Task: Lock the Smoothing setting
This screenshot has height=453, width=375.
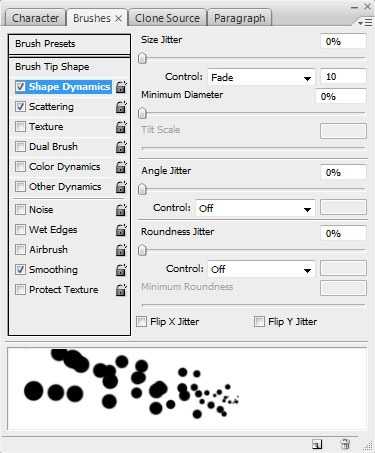Action: 121,270
